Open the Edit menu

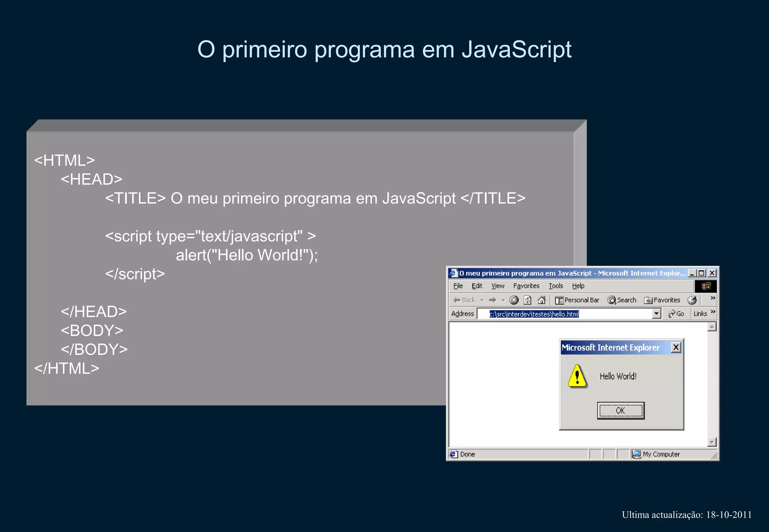click(x=477, y=286)
